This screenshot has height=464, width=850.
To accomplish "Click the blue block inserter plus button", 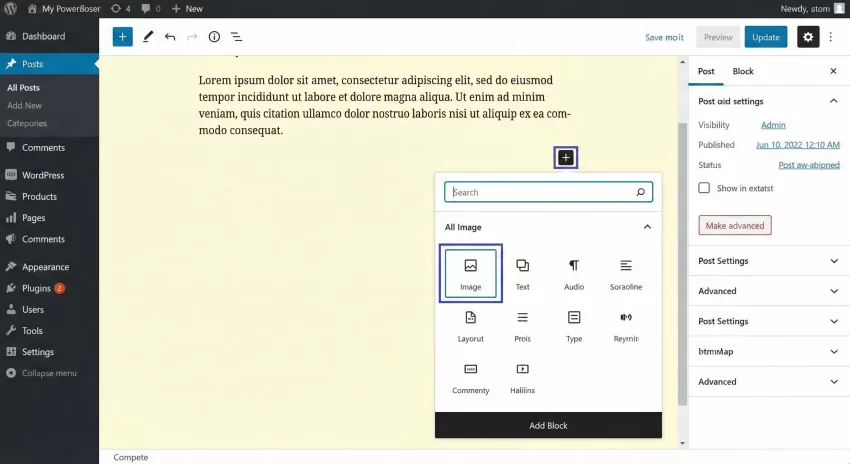I will [123, 37].
